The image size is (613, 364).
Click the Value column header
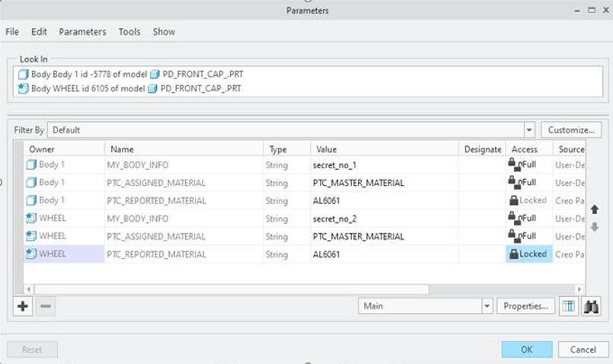[x=385, y=149]
